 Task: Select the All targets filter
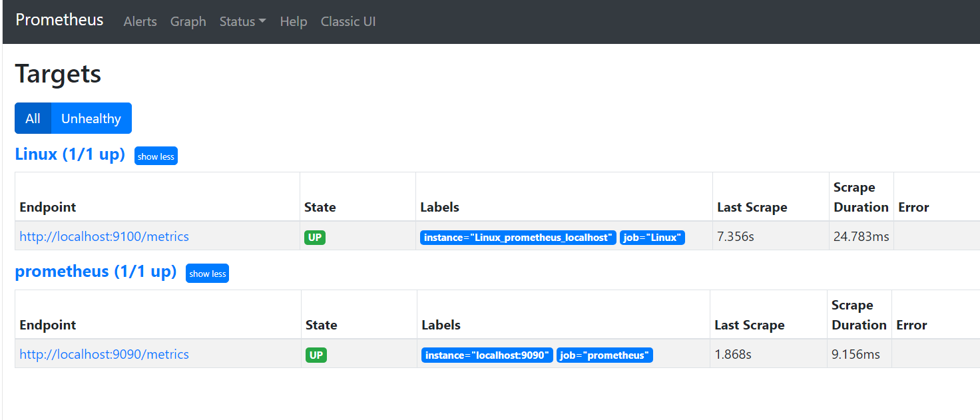[33, 118]
